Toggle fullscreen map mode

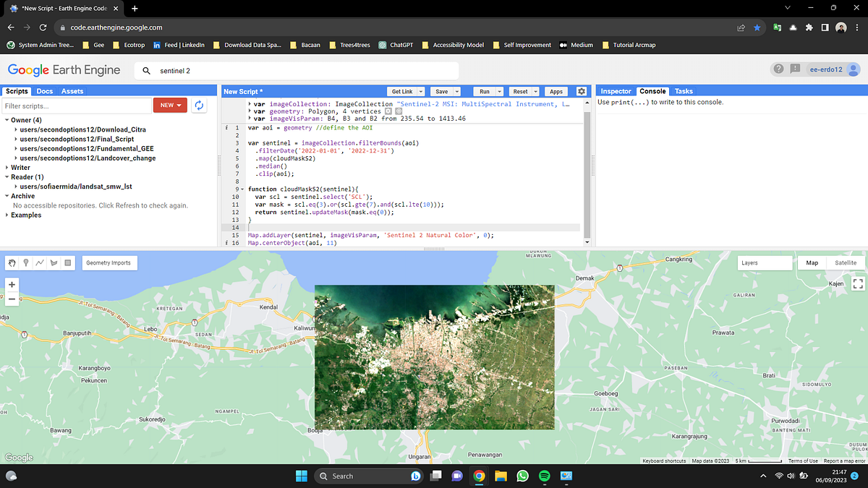(x=857, y=283)
